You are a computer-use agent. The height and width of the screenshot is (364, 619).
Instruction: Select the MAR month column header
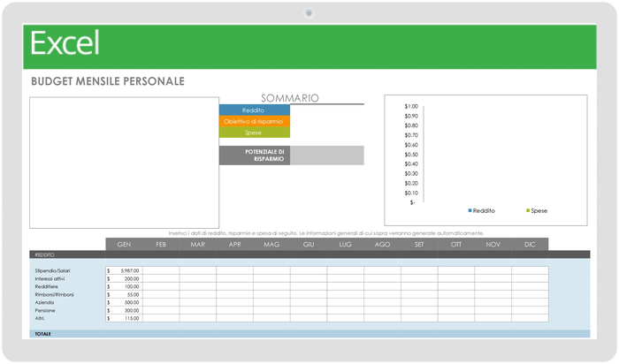point(198,244)
